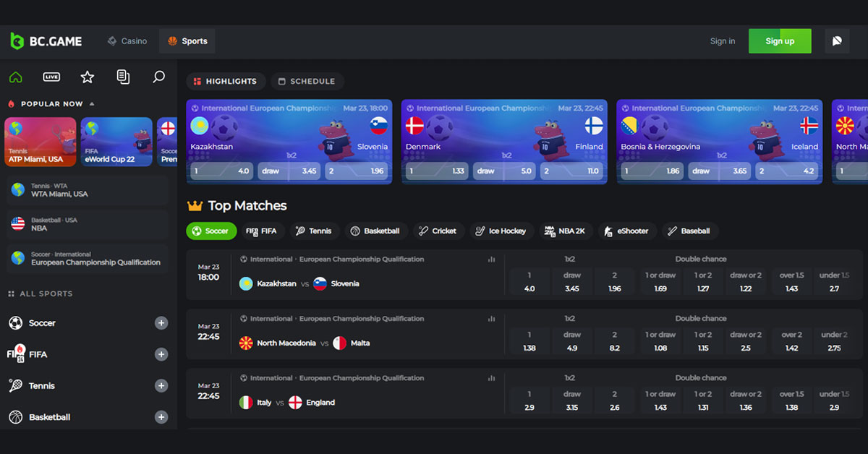
Task: Filter top matches by Cricket
Action: click(438, 231)
